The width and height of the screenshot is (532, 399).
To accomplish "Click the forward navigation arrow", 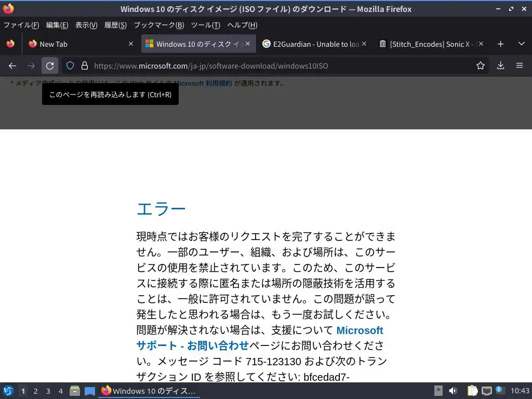I will pyautogui.click(x=31, y=66).
